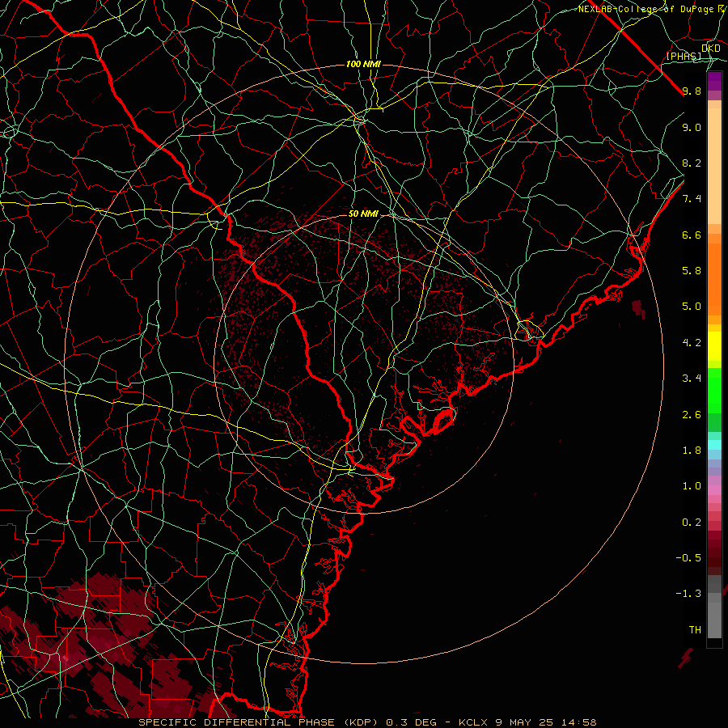Click the -0.5 value on the color scale
The width and height of the screenshot is (728, 728).
pyautogui.click(x=688, y=558)
